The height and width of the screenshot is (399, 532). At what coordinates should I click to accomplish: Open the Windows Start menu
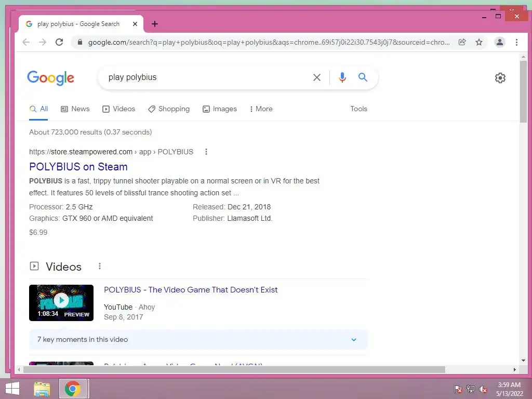(x=12, y=389)
